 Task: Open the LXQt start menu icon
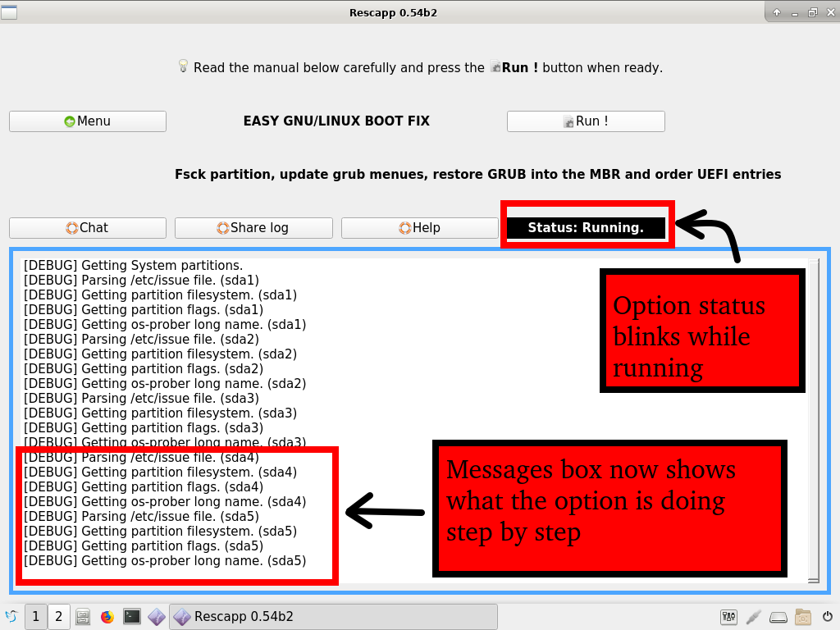point(11,617)
